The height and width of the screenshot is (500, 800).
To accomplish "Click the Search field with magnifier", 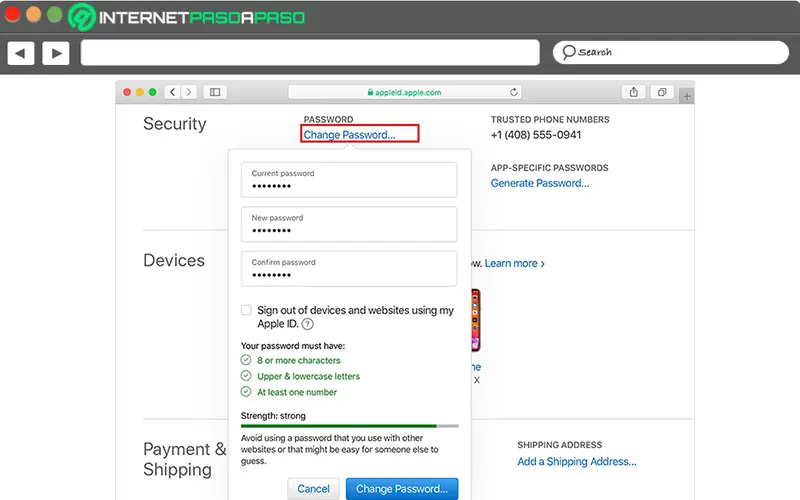I will coord(670,52).
